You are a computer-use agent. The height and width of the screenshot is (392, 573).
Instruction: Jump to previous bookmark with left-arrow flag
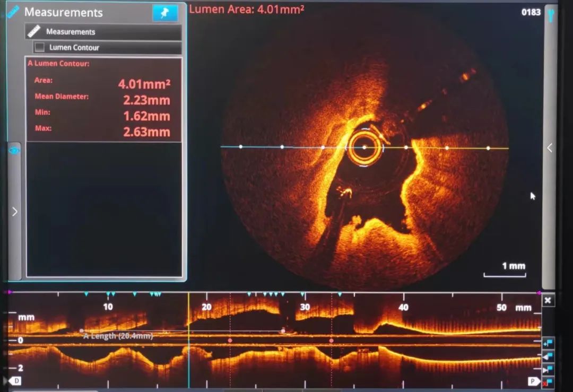(x=548, y=356)
